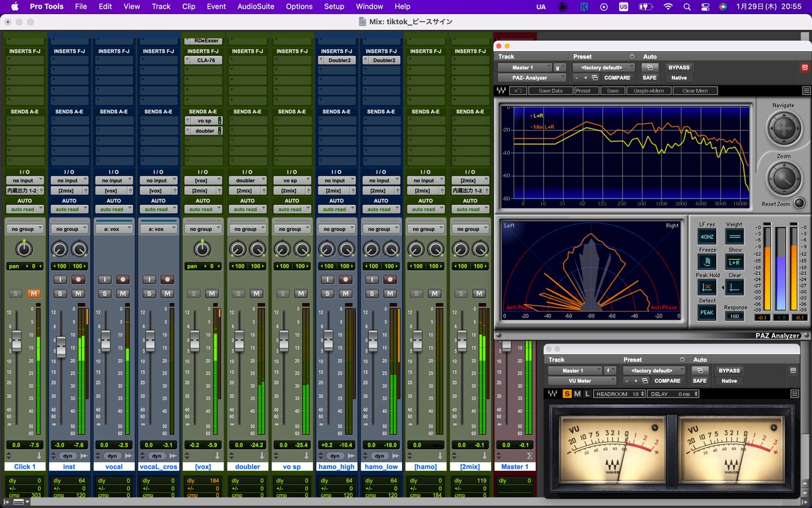
Task: Click the volume fader on inst track
Action: pos(61,347)
